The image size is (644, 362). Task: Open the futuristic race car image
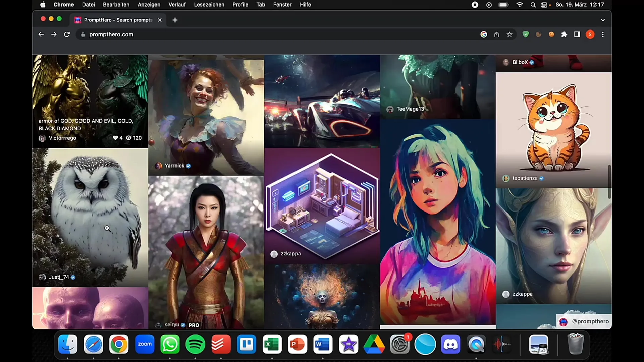(x=322, y=101)
